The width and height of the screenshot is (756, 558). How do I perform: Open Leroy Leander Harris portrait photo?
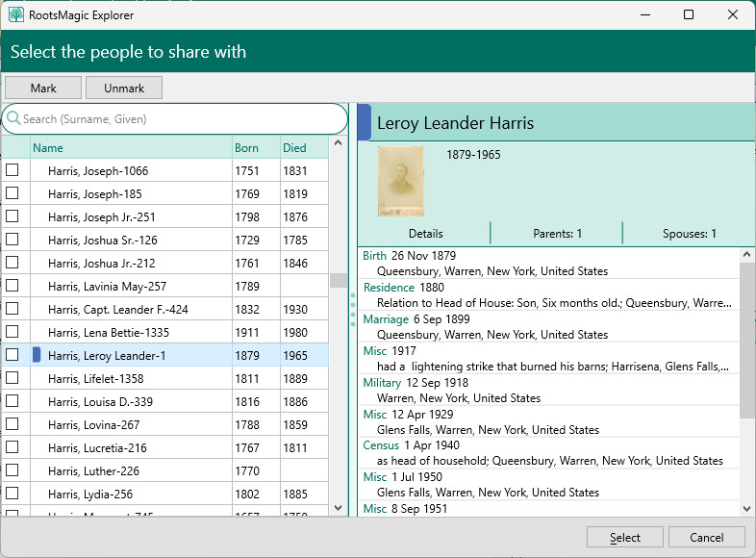click(400, 181)
